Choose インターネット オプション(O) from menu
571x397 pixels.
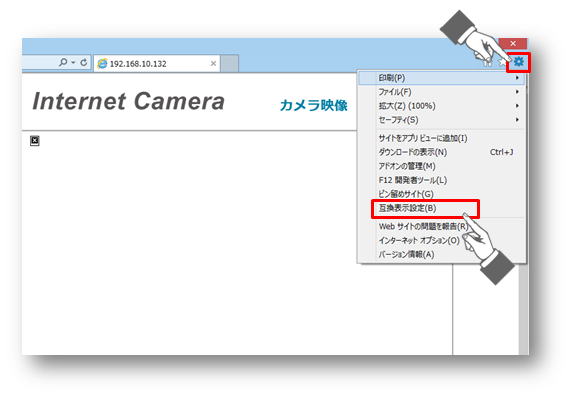(419, 240)
